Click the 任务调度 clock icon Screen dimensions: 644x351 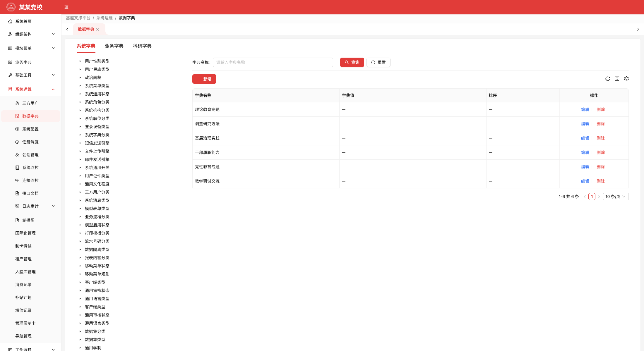(17, 142)
